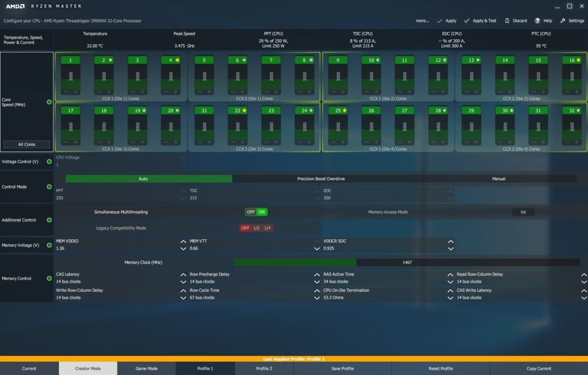Image resolution: width=588 pixels, height=375 pixels.
Task: Toggle the Memory Control green indicator
Action: [49, 279]
